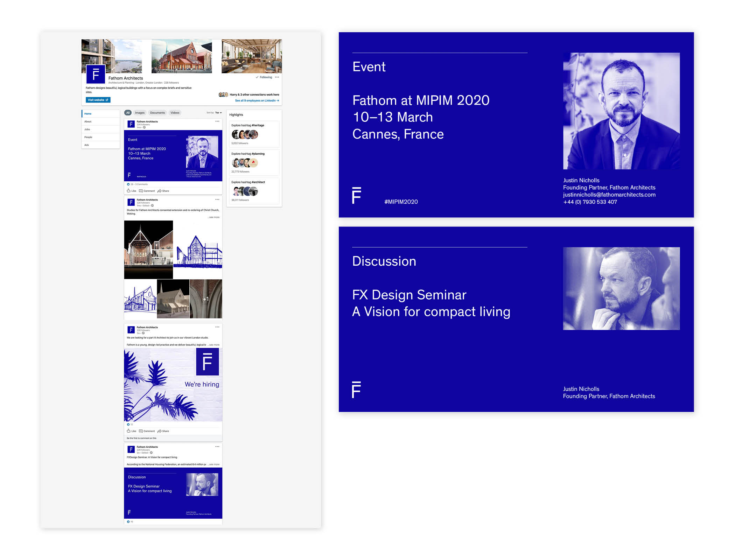735x560 pixels.
Task: Open the MIPIM 2020 event post image
Action: click(x=173, y=156)
